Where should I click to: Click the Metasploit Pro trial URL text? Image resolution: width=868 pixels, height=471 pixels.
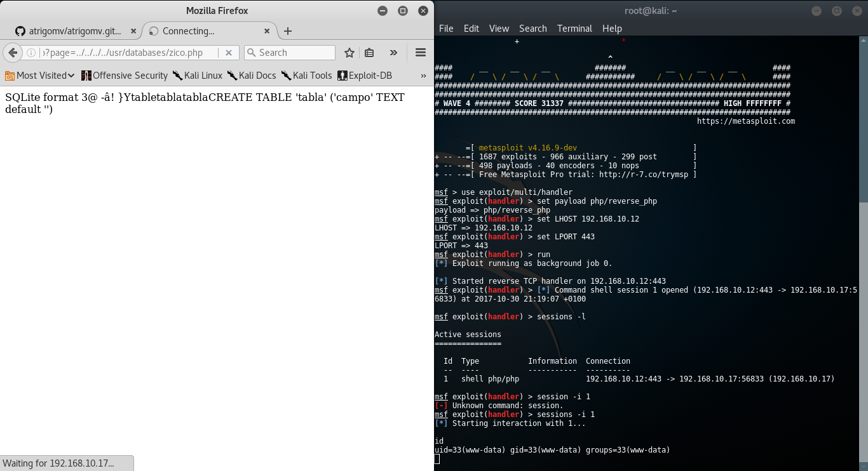pyautogui.click(x=644, y=175)
